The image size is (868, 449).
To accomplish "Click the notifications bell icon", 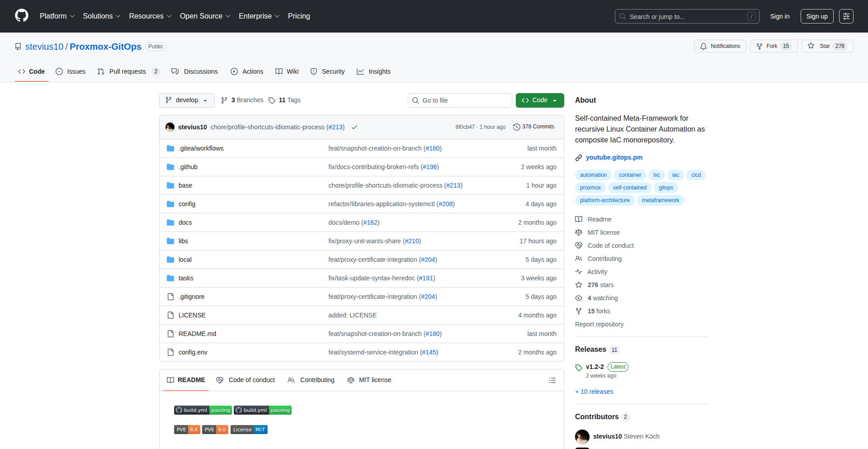I will coord(704,46).
